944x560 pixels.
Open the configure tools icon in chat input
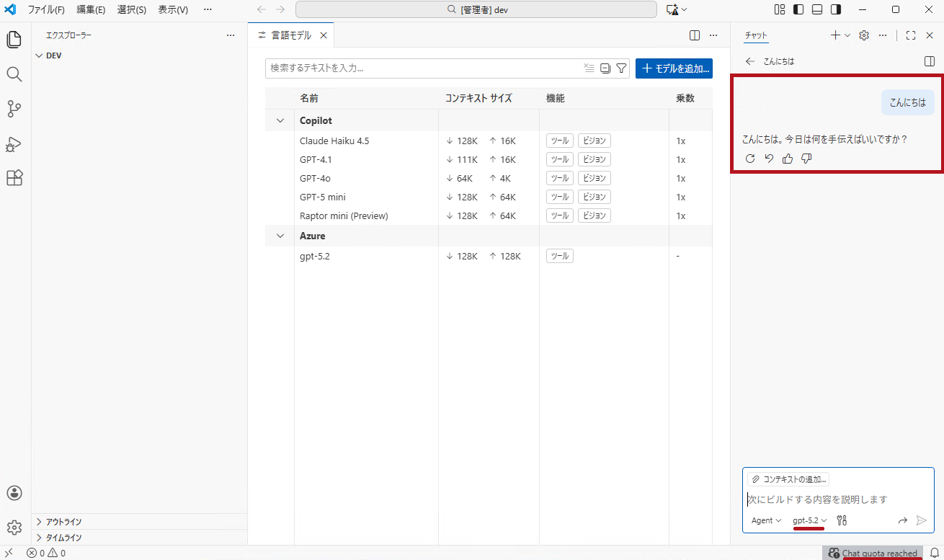[x=840, y=520]
